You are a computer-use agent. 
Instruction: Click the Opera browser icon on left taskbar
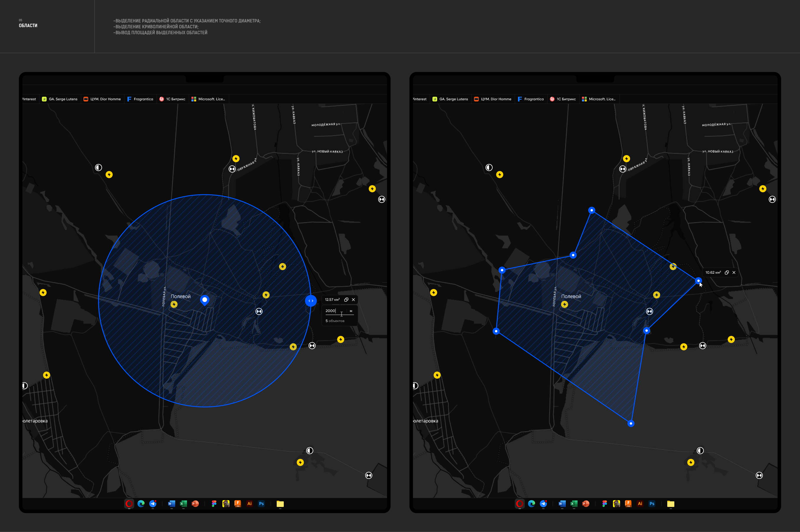tap(129, 503)
